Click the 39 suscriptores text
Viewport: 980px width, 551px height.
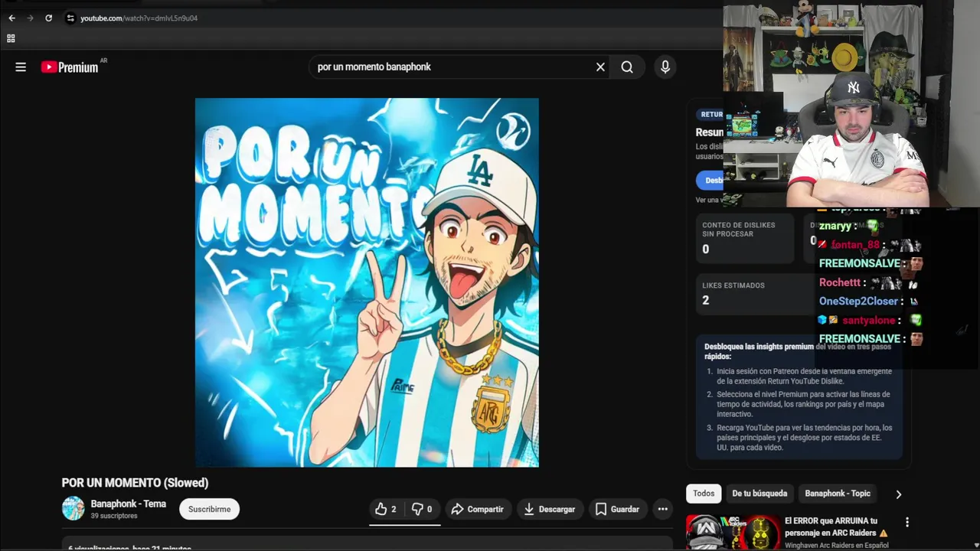[114, 516]
